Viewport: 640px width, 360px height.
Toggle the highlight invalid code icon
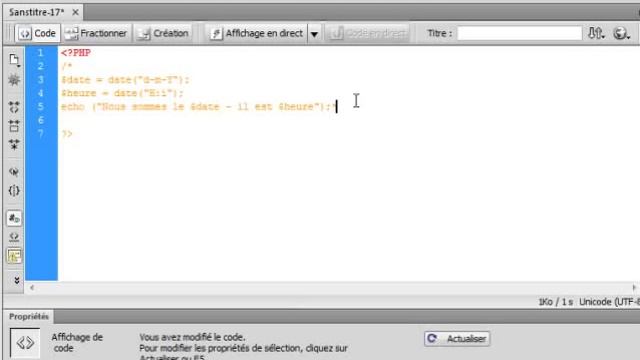tap(14, 237)
